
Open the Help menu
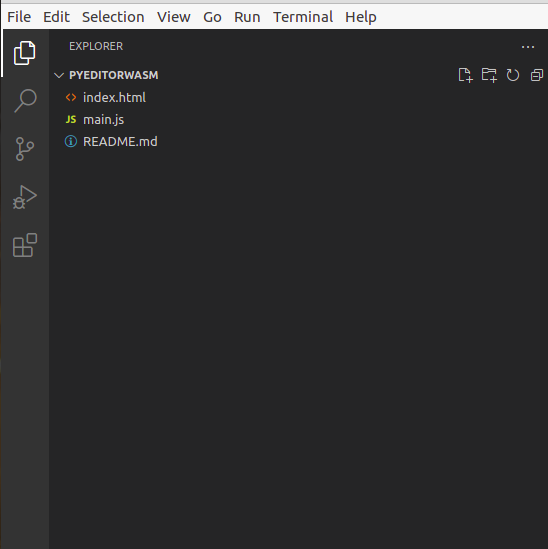(x=361, y=17)
